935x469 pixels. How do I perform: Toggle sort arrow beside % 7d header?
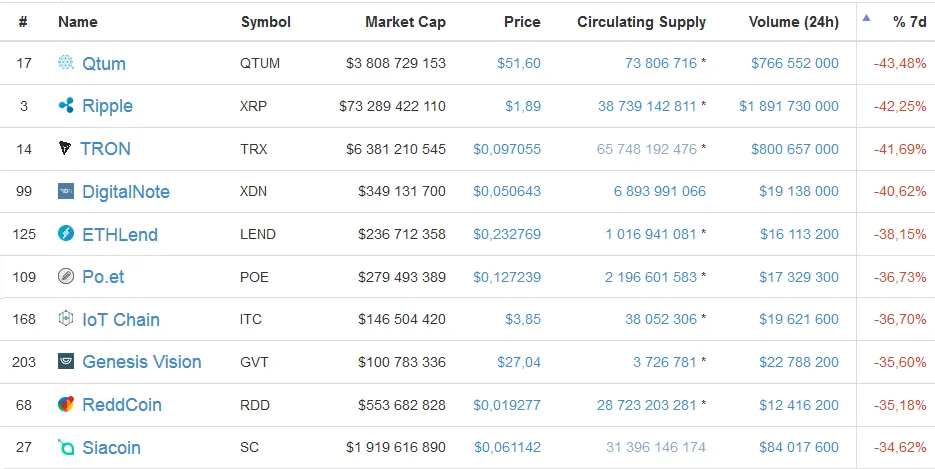coord(866,18)
